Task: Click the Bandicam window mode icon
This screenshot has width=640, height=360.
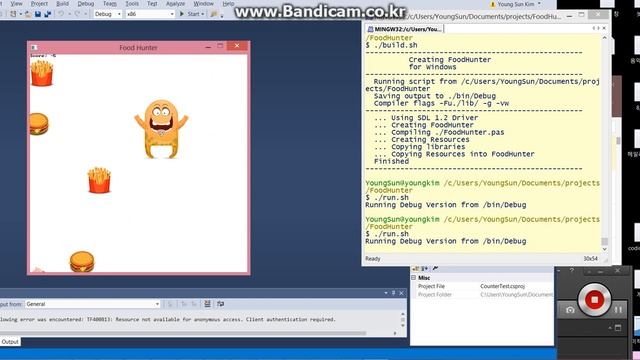Action: coord(618,328)
